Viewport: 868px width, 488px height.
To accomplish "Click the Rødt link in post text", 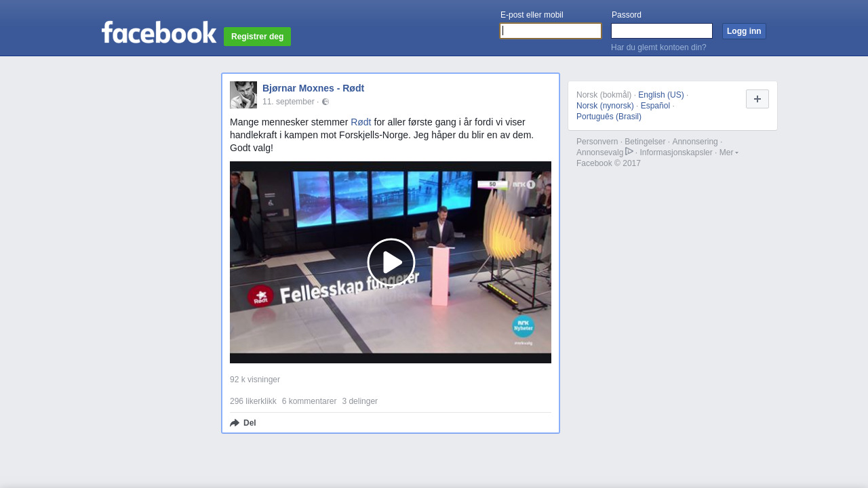I will click(x=361, y=122).
